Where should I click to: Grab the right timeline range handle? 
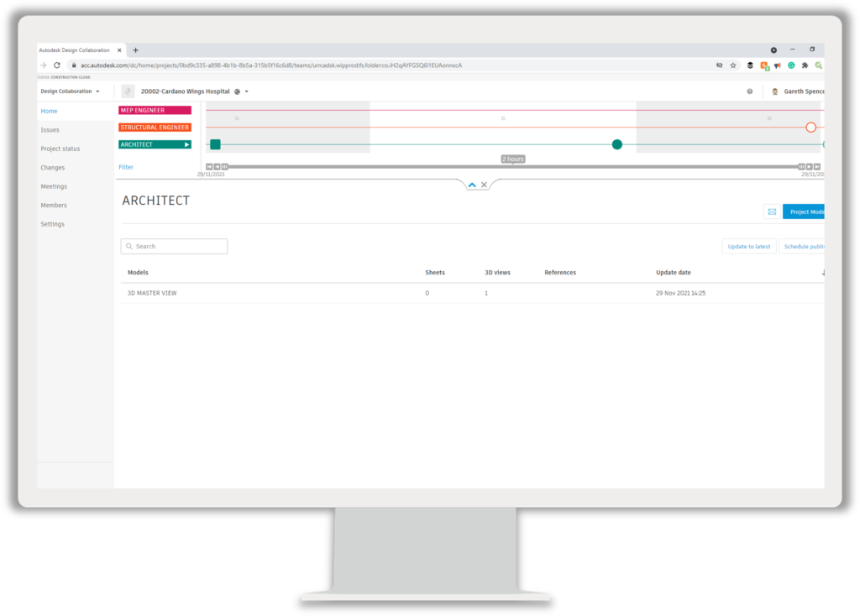click(801, 167)
